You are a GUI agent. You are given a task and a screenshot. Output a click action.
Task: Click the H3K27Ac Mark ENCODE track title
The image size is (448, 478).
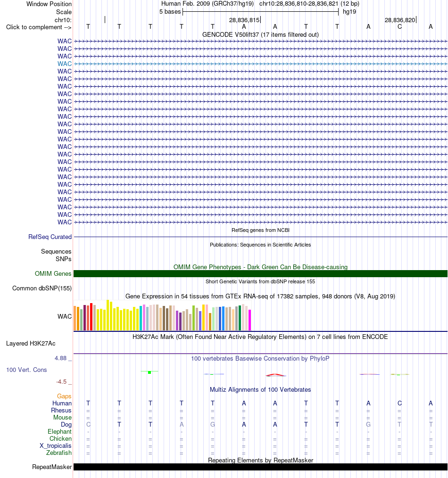[260, 337]
